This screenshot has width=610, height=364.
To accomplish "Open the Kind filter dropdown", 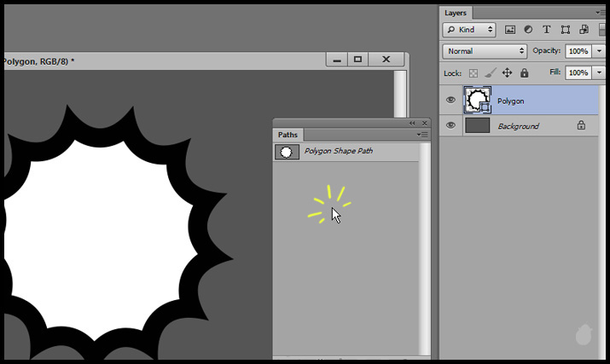I will (469, 30).
